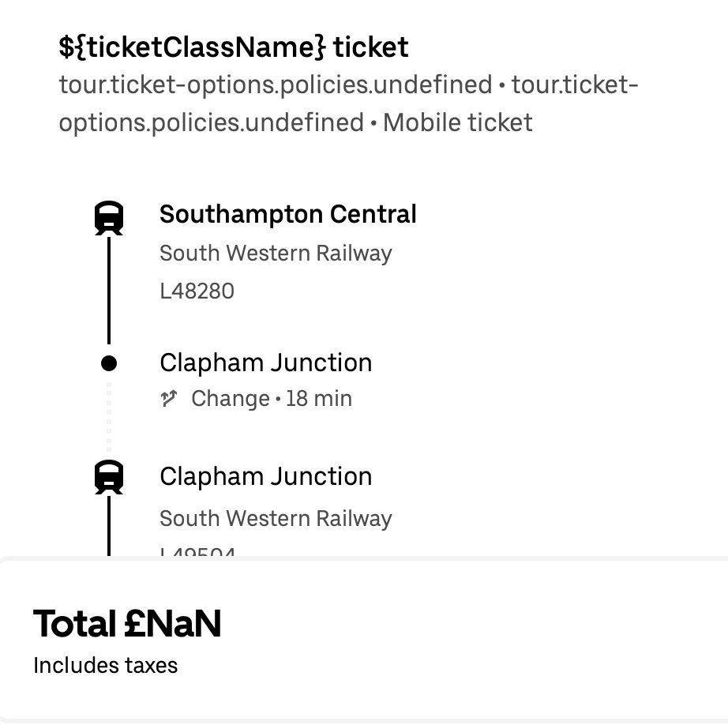The height and width of the screenshot is (725, 728).
Task: Click the '${ticketClassName} ticket' heading
Action: (x=234, y=47)
